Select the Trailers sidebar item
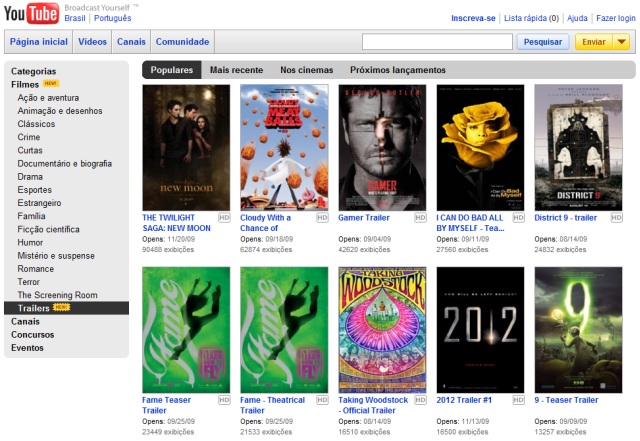This screenshot has width=640, height=441. pyautogui.click(x=66, y=308)
